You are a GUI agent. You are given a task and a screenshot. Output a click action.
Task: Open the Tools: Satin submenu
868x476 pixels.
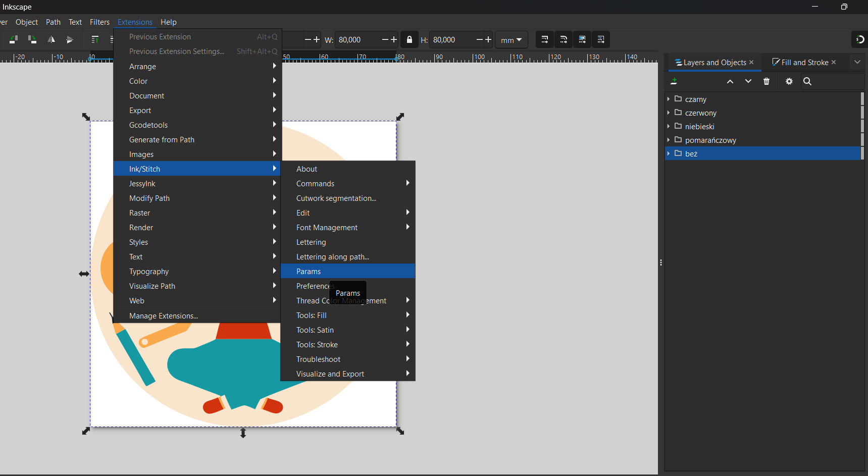[348, 330]
